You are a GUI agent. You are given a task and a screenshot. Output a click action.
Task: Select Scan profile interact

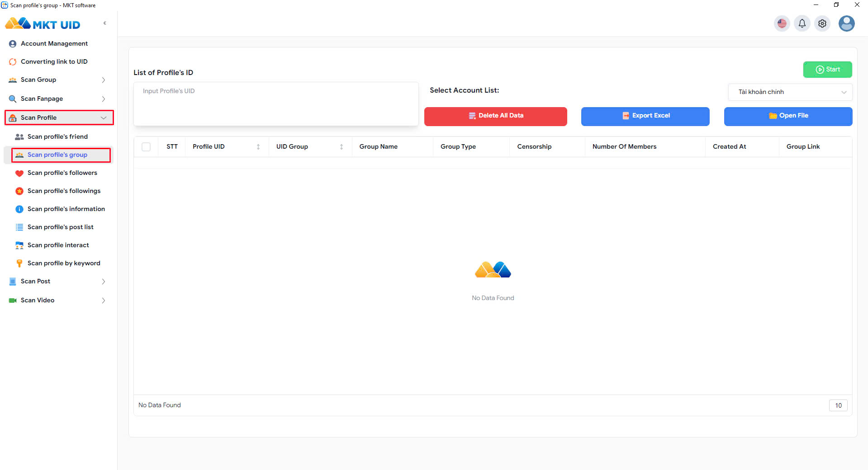click(x=58, y=245)
